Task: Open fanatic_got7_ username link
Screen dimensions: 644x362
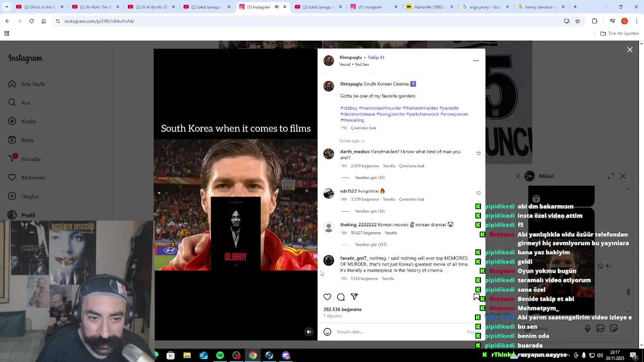Action: tap(354, 258)
